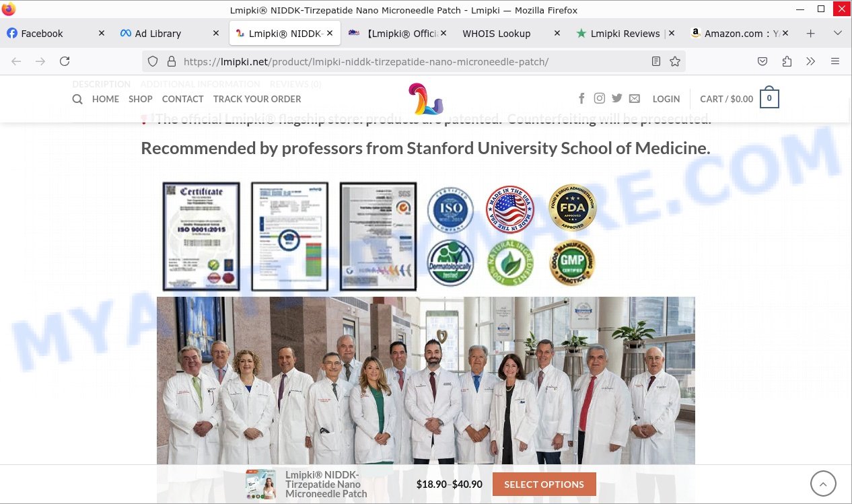Click the 100% Natural Ingredients badge
Image resolution: width=852 pixels, height=504 pixels.
pos(509,263)
